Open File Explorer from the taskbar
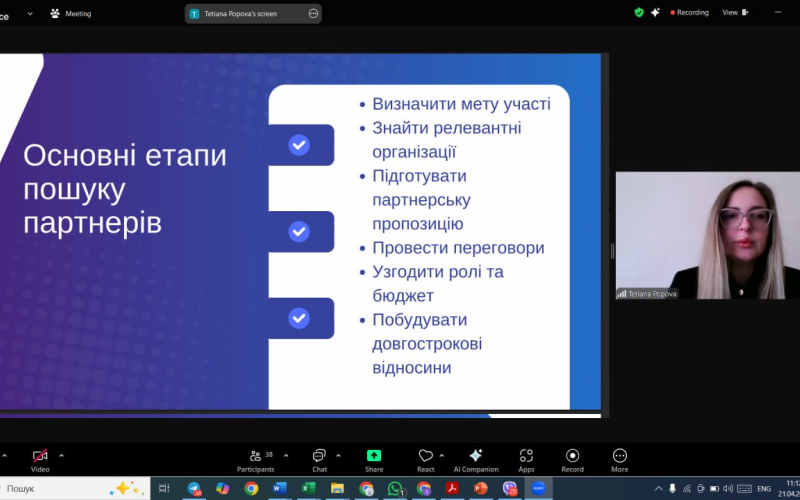The image size is (800, 500). pos(337,488)
